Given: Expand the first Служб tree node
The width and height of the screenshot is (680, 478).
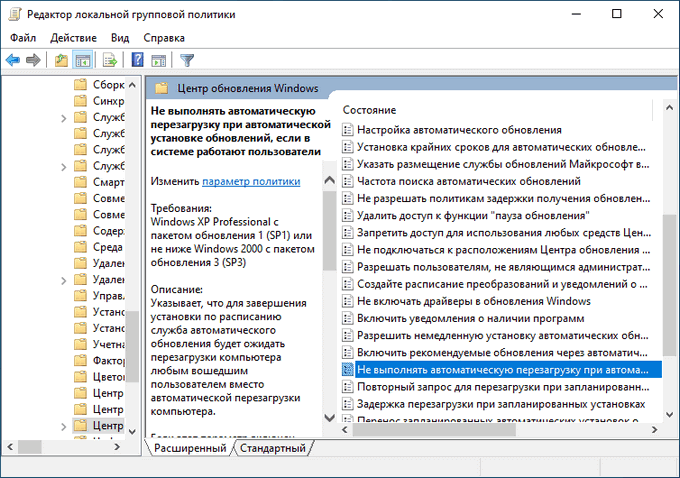Looking at the screenshot, I should pos(64,118).
